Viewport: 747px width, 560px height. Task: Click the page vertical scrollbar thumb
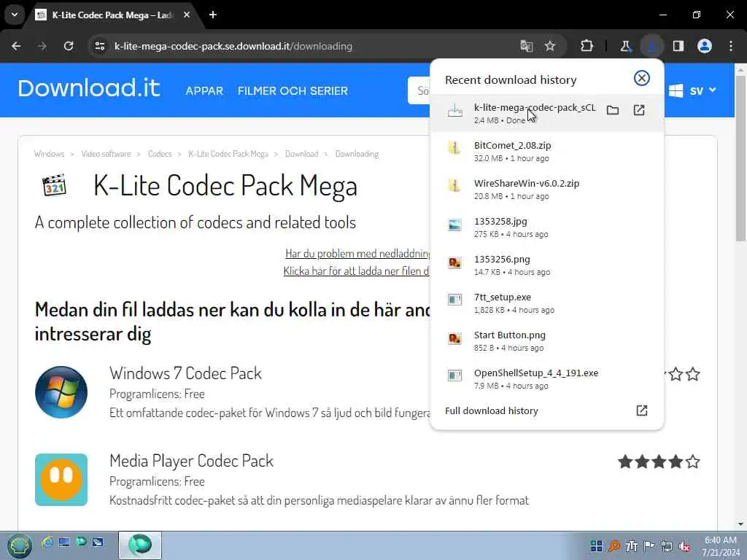pos(740,157)
